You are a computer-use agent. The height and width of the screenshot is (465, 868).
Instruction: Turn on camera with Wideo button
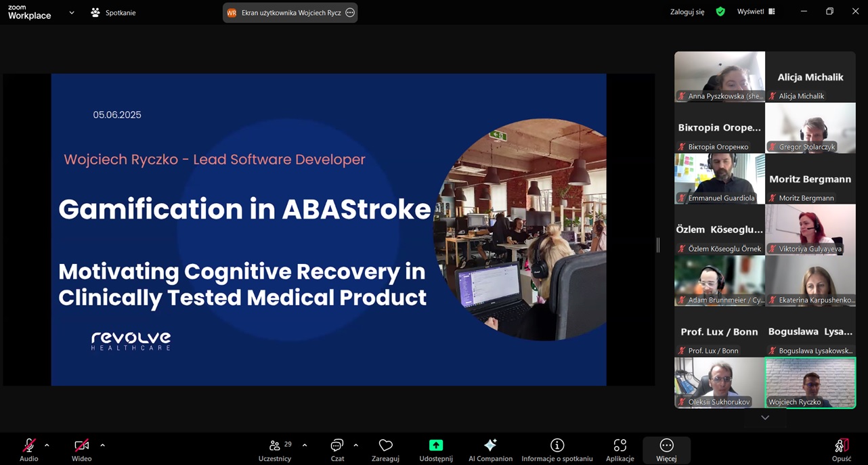[x=81, y=449]
